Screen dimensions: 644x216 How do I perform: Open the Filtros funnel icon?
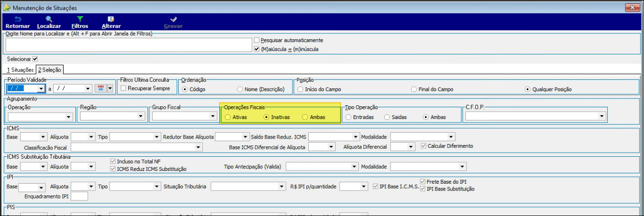tap(80, 19)
